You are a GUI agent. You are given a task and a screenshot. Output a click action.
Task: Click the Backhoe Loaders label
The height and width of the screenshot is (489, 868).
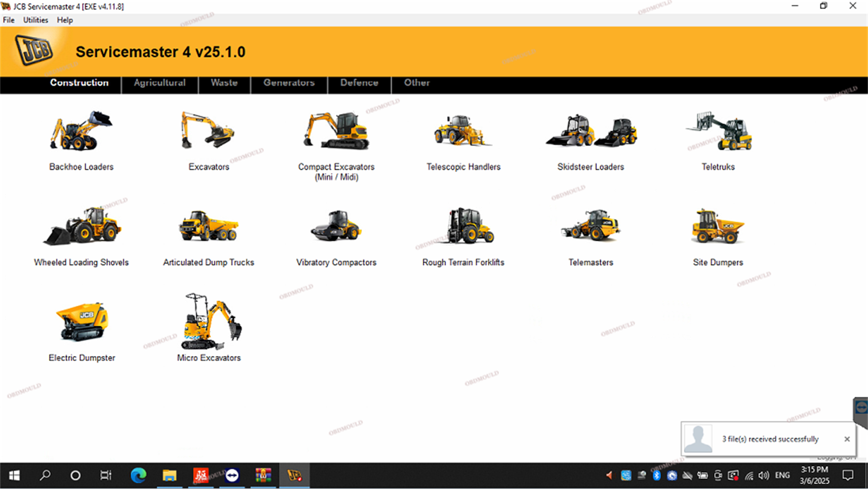(x=81, y=167)
